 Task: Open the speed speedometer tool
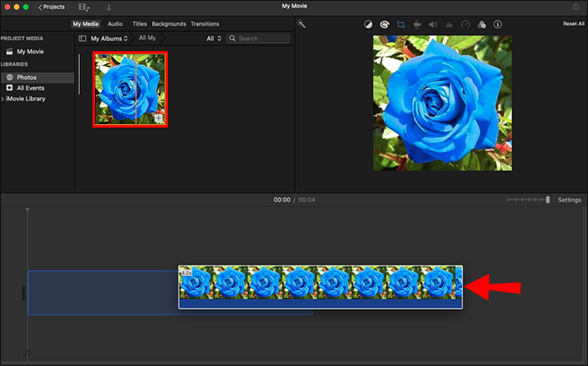click(465, 24)
